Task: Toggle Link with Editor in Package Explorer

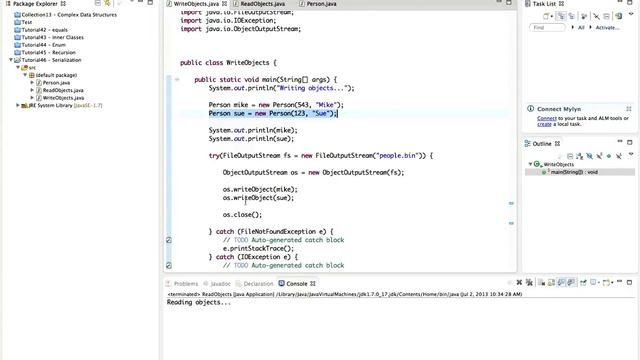Action: [x=107, y=3]
